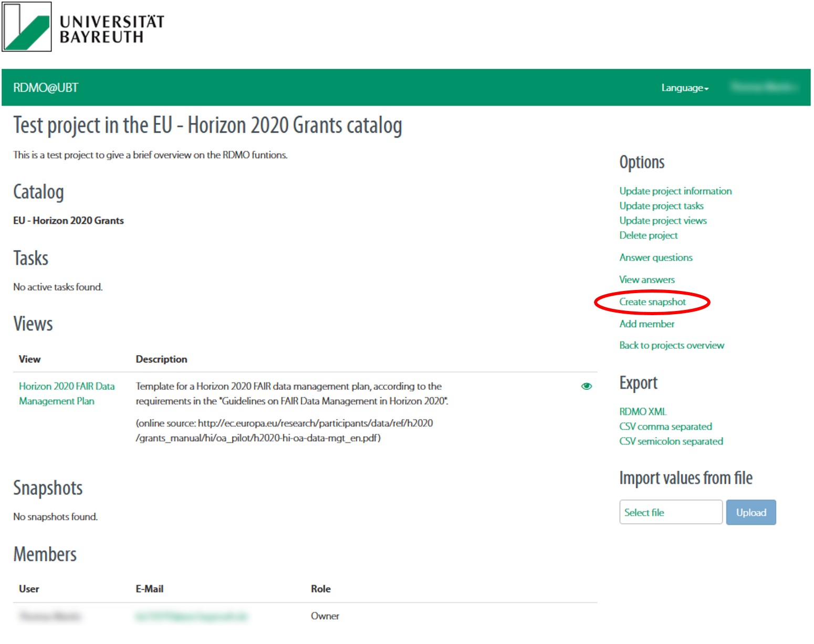Open View answers
This screenshot has height=644, width=814.
click(x=646, y=279)
